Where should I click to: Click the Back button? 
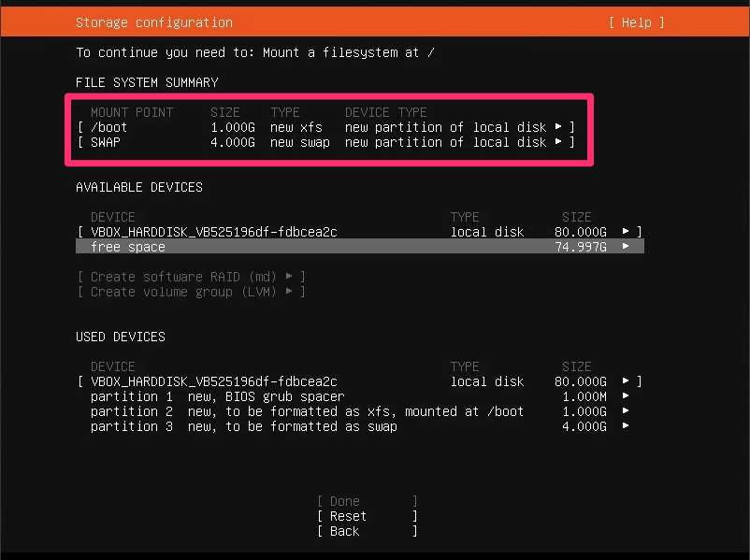[367, 531]
